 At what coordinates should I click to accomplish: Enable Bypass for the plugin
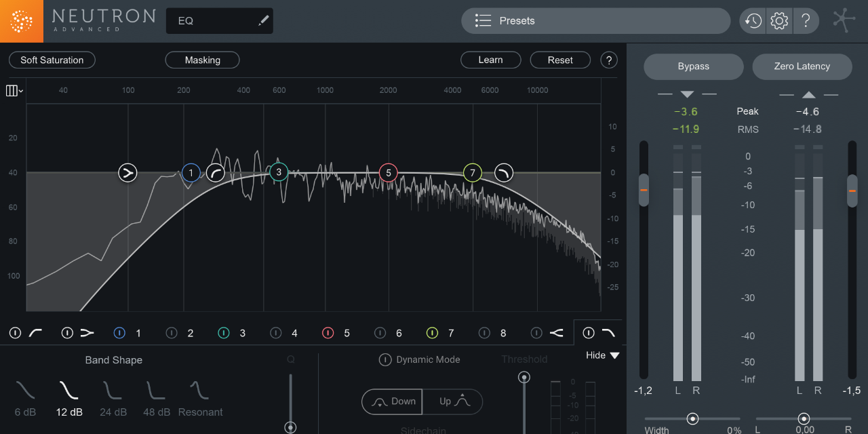693,66
